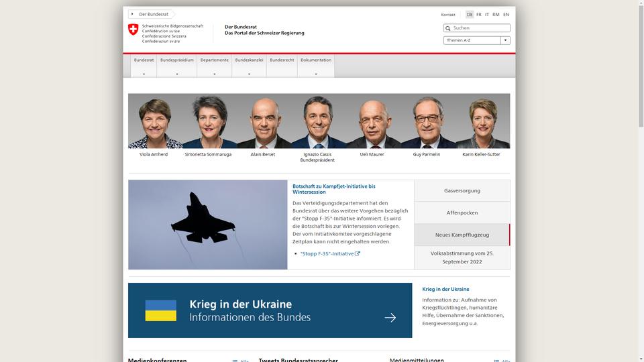Switch language to DE

470,14
